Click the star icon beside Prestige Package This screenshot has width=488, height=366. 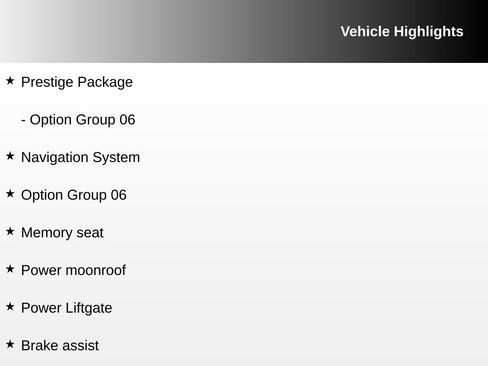tap(10, 81)
